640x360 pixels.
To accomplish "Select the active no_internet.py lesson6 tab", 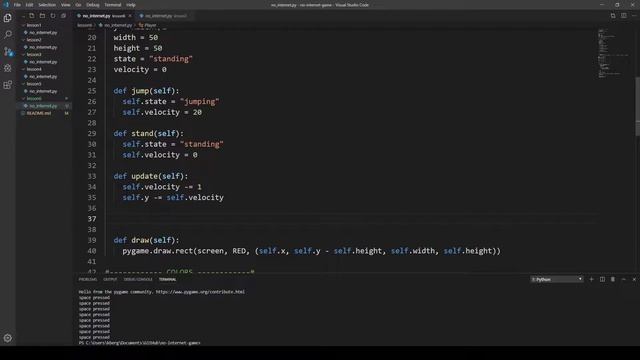I will [x=104, y=16].
